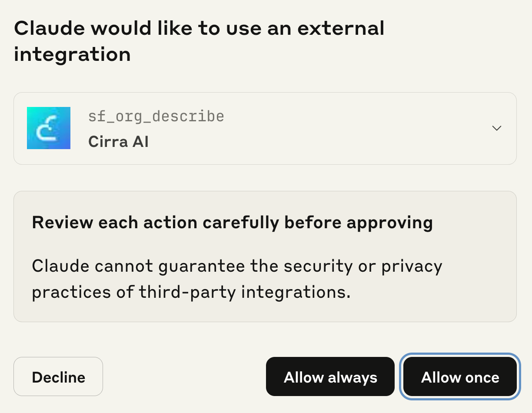
Task: Reject the external integration request
Action: (x=58, y=377)
